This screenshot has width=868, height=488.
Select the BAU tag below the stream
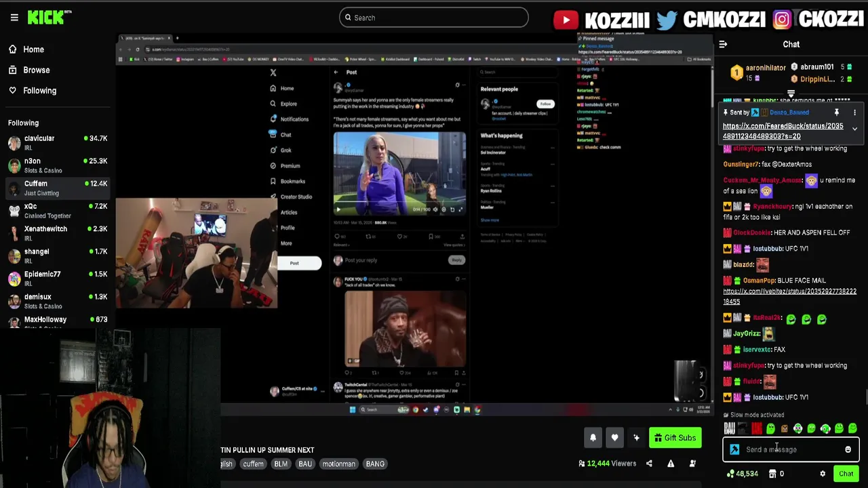click(305, 464)
